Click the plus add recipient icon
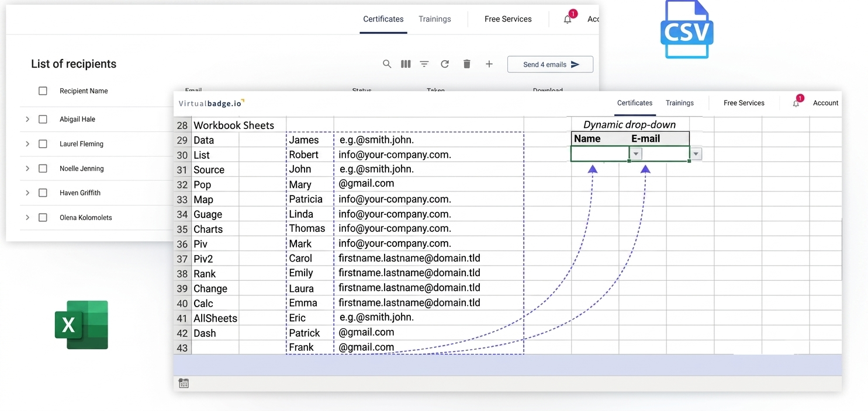The height and width of the screenshot is (411, 868). (489, 64)
